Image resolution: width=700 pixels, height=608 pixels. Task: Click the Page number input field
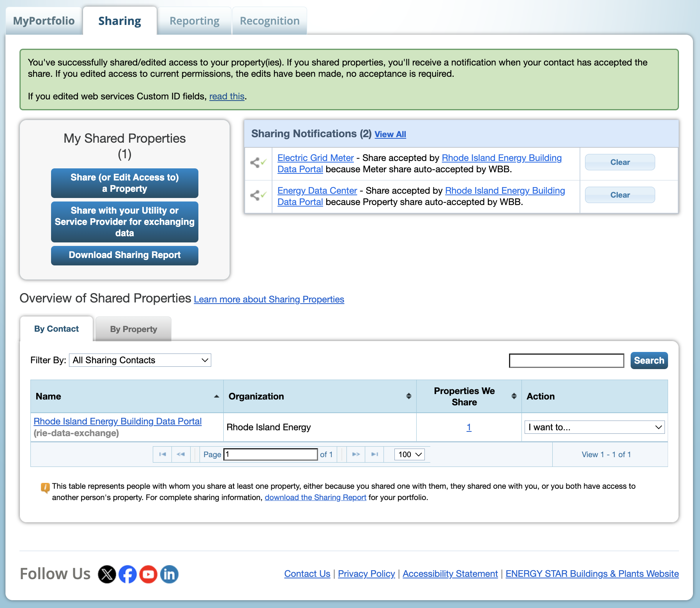click(x=270, y=454)
